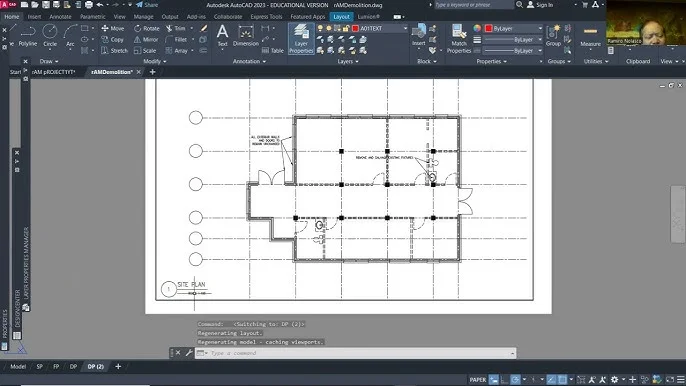Toggle auto-scale annotation in status bar
The height and width of the screenshot is (386, 686).
click(x=602, y=380)
